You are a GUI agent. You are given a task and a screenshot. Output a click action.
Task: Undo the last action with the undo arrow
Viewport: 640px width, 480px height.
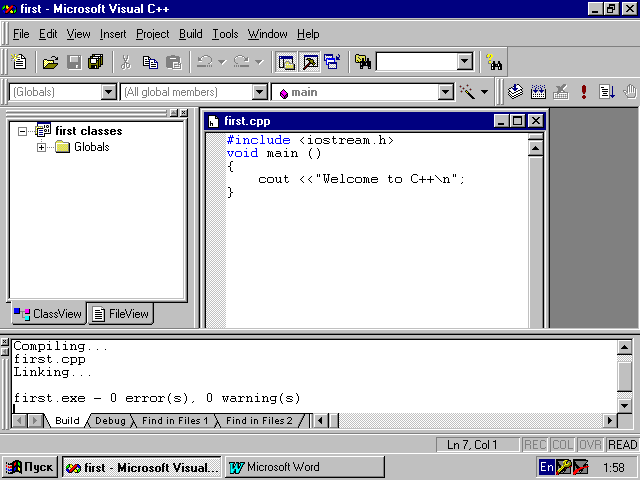tap(204, 62)
